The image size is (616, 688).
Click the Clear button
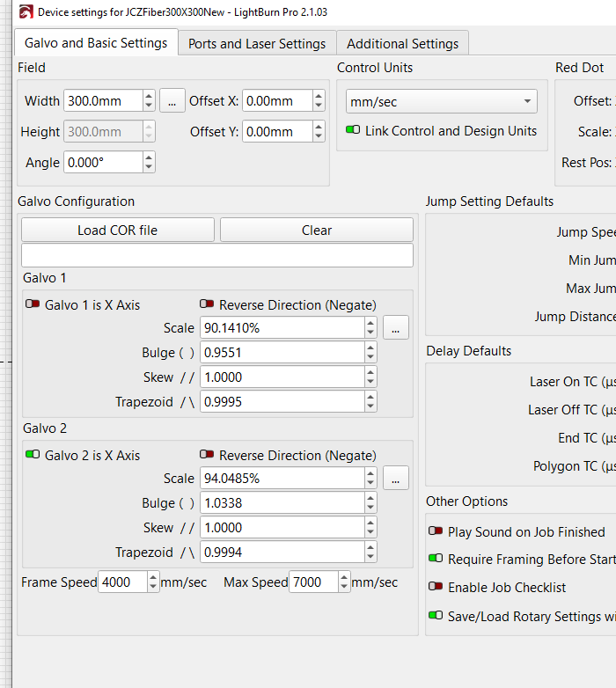pyautogui.click(x=317, y=230)
